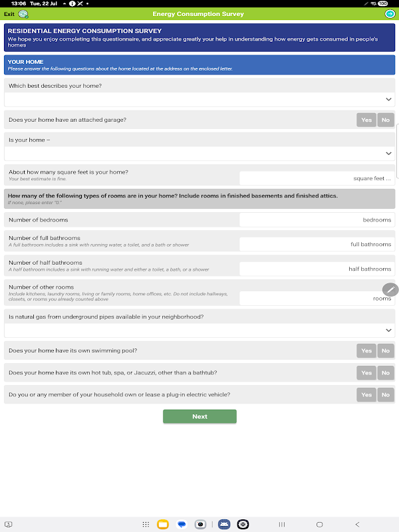Click the square feet input field
This screenshot has height=532, width=399.
point(317,178)
